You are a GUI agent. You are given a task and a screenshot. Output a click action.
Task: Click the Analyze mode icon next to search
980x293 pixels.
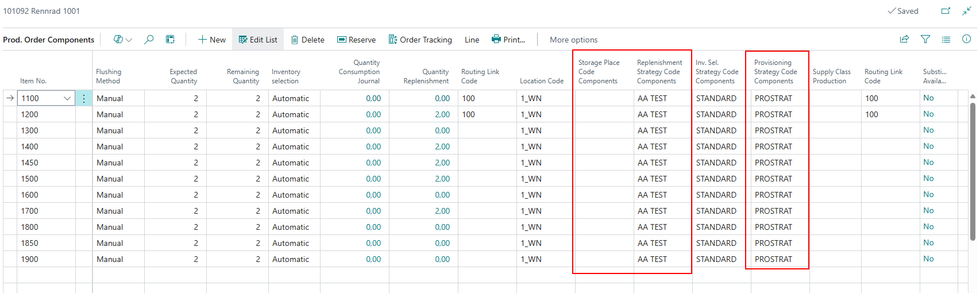click(x=170, y=40)
